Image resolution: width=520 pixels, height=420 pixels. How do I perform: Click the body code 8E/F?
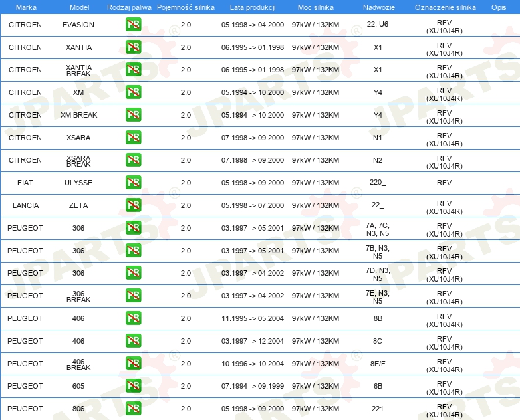(378, 364)
